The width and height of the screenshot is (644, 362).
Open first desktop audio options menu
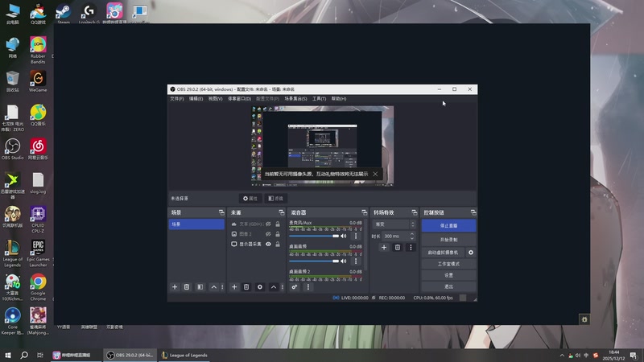356,261
